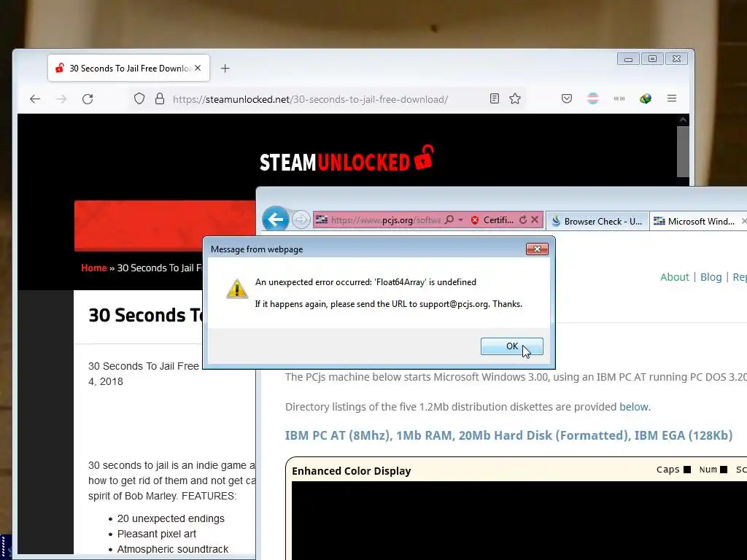Switch to 'Browser Check' IE tab

(597, 221)
